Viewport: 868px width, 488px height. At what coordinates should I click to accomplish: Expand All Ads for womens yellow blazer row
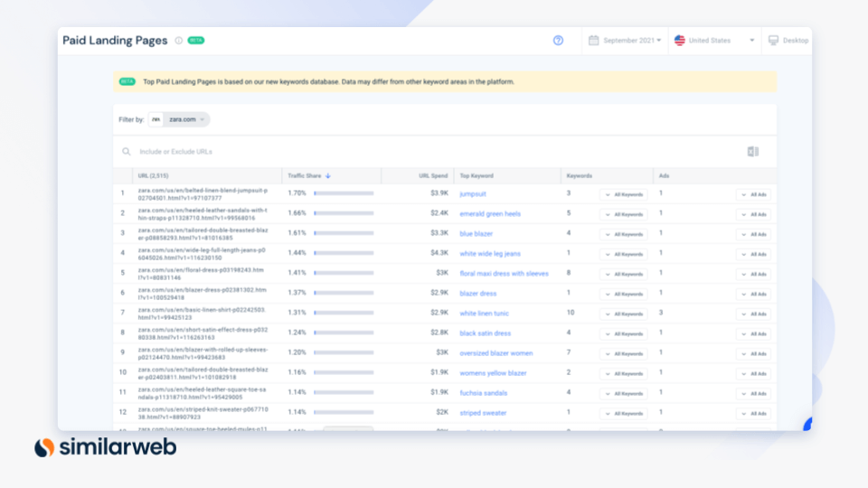753,374
